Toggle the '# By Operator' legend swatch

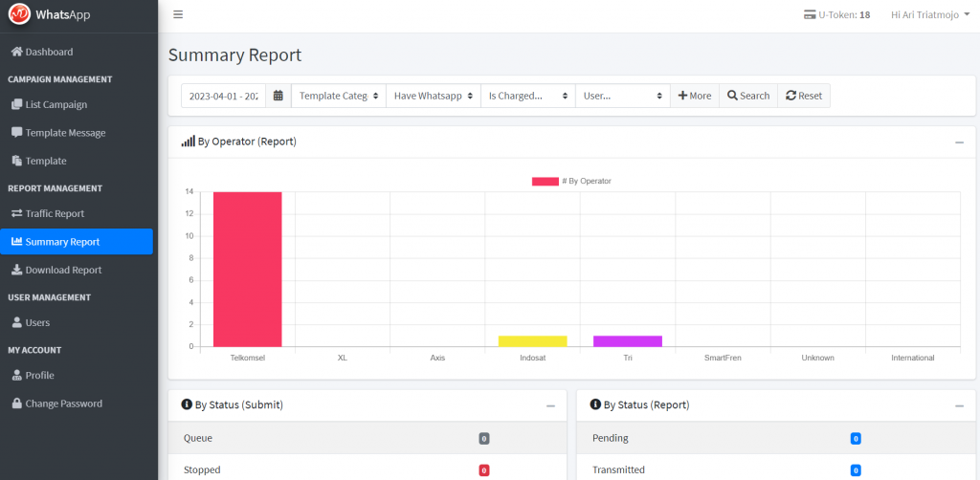pyautogui.click(x=545, y=181)
